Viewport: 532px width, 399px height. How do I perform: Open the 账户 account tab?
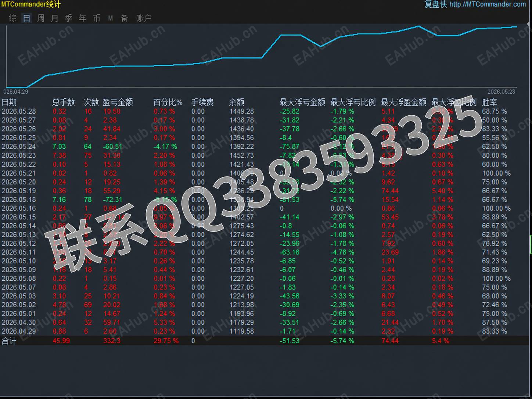pyautogui.click(x=144, y=18)
